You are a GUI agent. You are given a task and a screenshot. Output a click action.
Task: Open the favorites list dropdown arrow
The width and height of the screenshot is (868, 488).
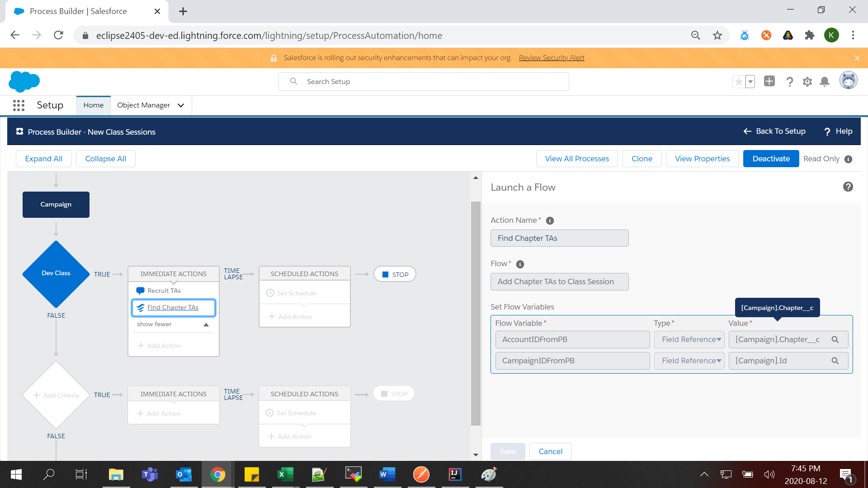point(750,82)
